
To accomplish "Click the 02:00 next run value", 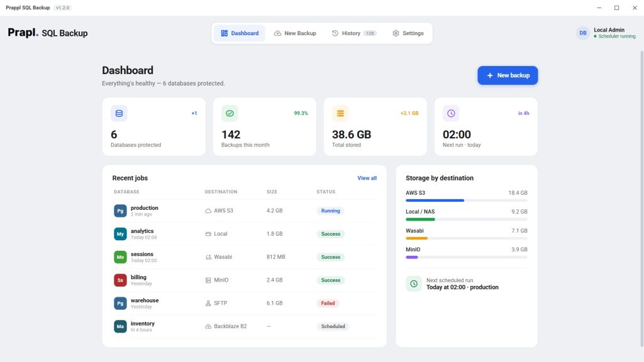I will [x=457, y=134].
